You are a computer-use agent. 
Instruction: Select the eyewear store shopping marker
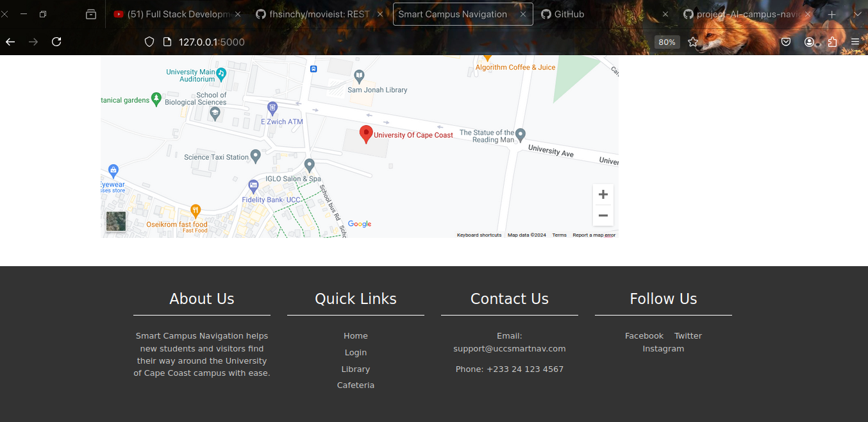(x=113, y=171)
